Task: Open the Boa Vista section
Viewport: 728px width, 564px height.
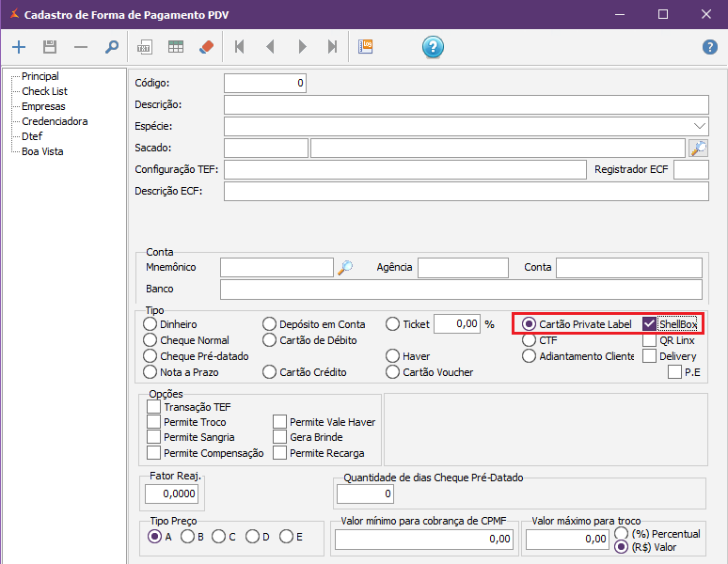Action: coord(42,151)
